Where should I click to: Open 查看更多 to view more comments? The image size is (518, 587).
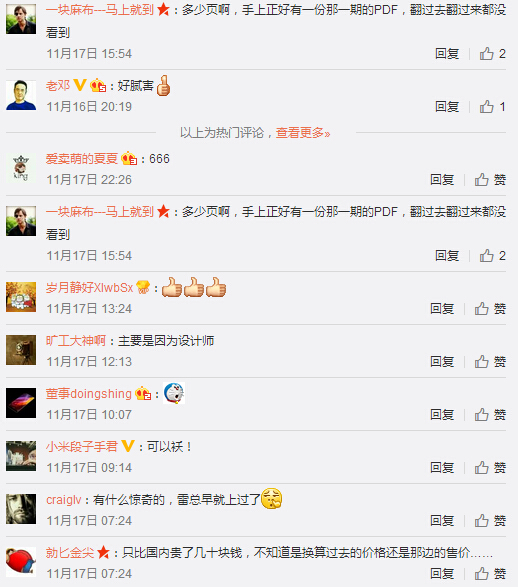click(303, 133)
